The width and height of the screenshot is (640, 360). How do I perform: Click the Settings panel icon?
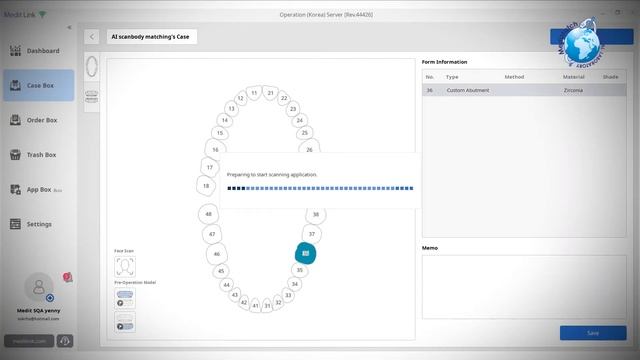(x=16, y=224)
